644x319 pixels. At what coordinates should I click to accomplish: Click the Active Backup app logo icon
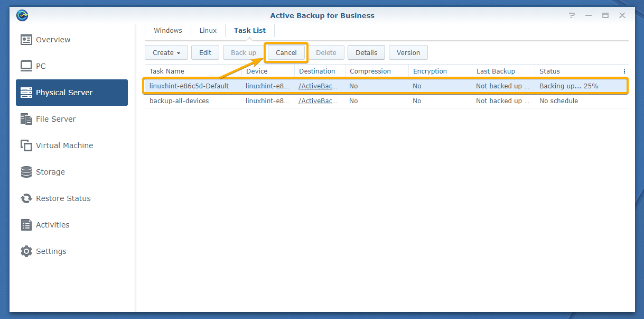(22, 15)
